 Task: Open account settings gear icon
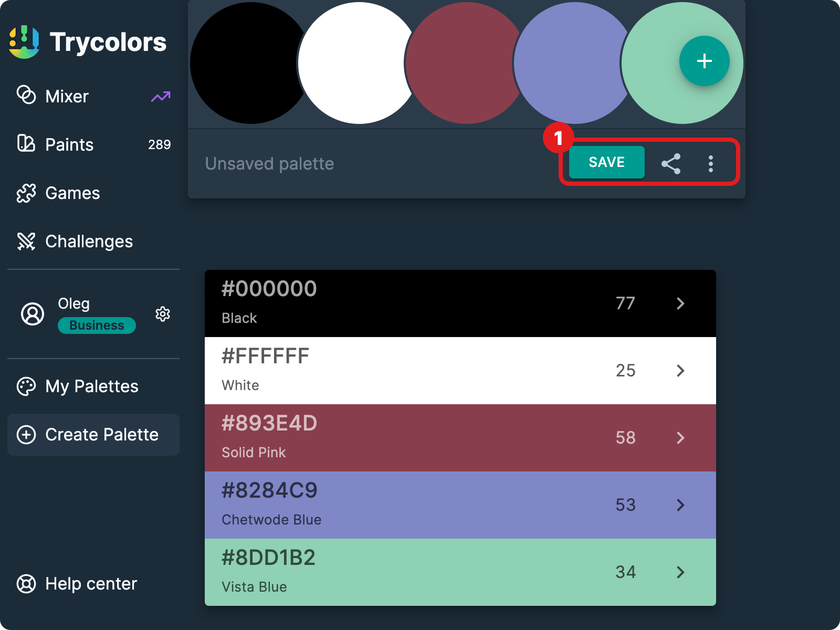(x=163, y=314)
